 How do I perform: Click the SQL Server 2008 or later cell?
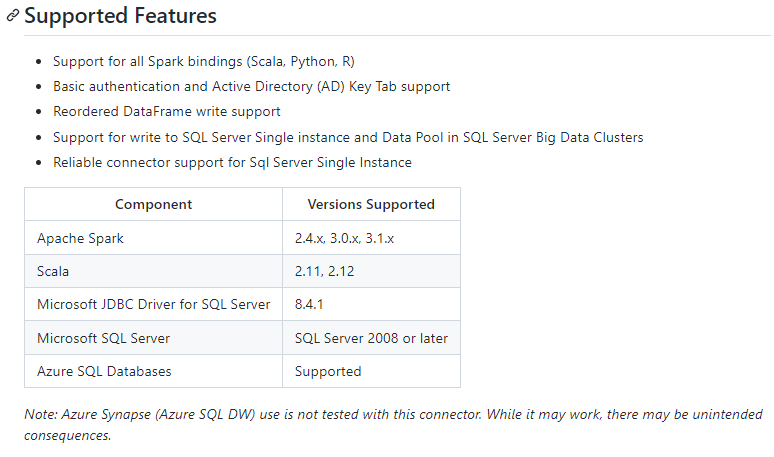pyautogui.click(x=371, y=338)
